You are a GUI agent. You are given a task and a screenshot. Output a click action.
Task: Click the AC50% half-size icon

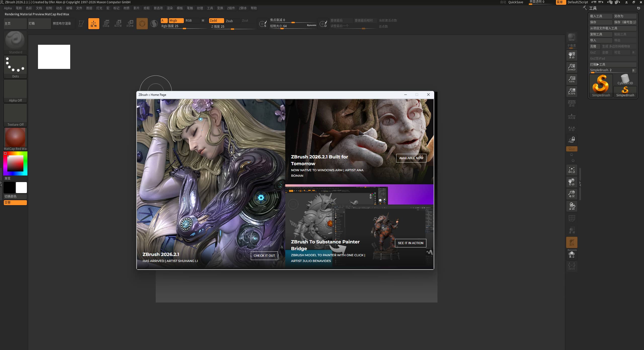pos(572,91)
